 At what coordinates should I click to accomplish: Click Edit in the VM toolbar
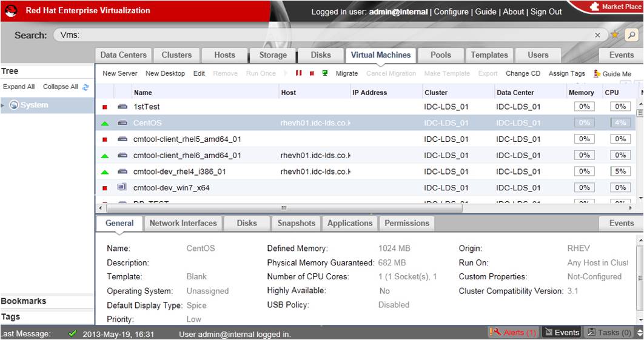[x=199, y=73]
